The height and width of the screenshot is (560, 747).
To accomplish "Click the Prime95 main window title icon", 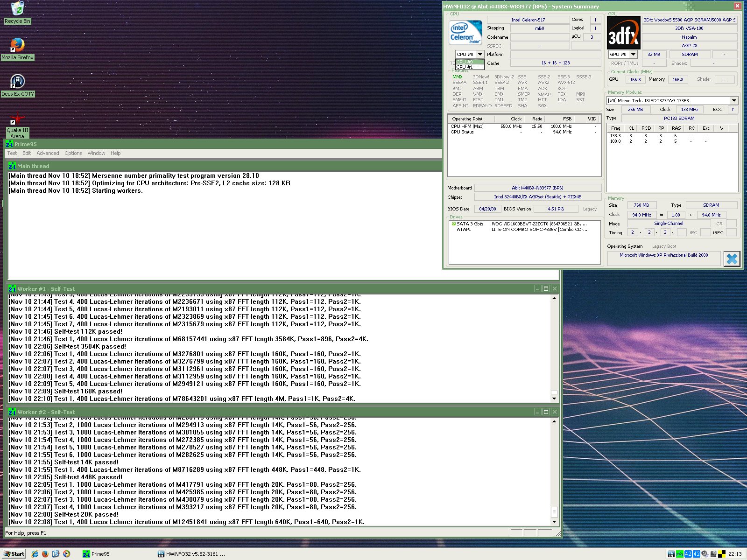I will (9, 144).
